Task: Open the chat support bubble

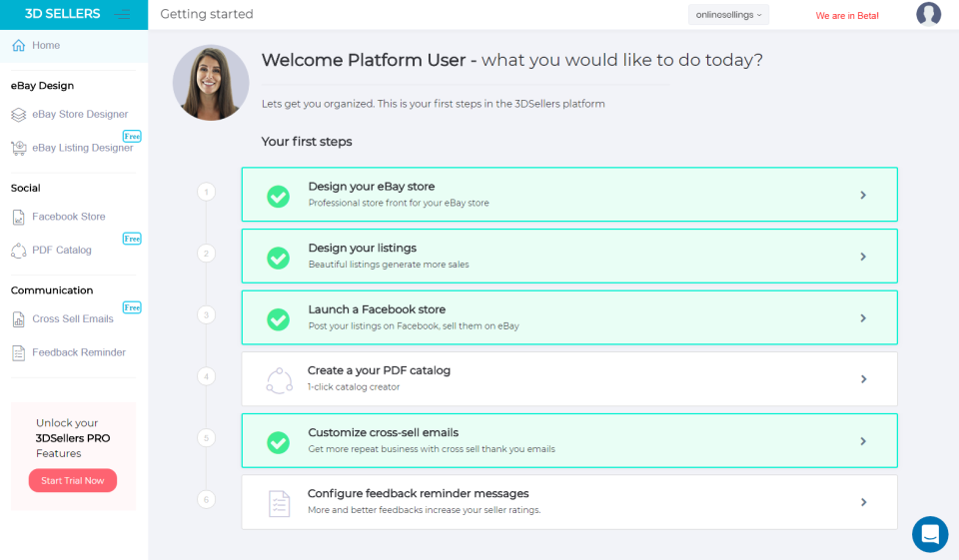Action: pos(930,534)
